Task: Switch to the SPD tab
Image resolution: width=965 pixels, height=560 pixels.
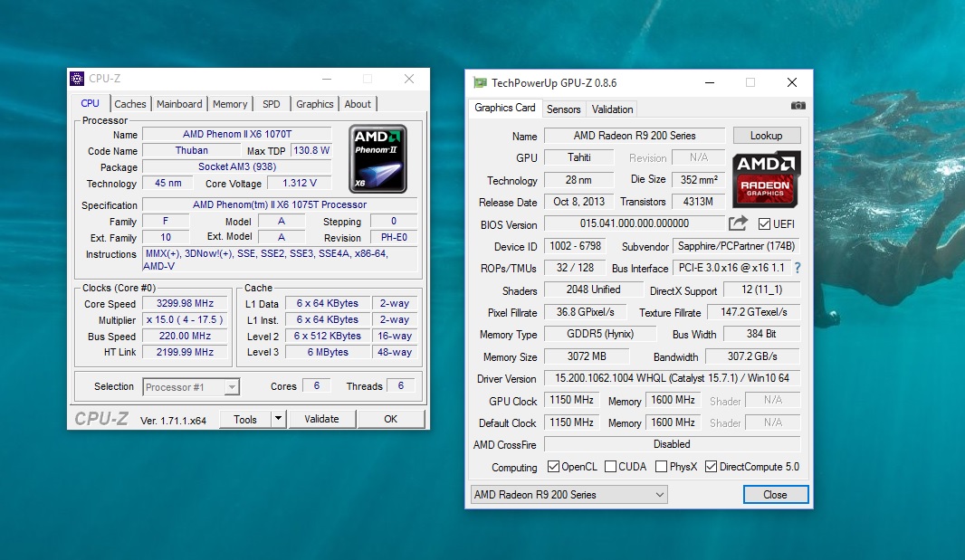Action: [271, 104]
